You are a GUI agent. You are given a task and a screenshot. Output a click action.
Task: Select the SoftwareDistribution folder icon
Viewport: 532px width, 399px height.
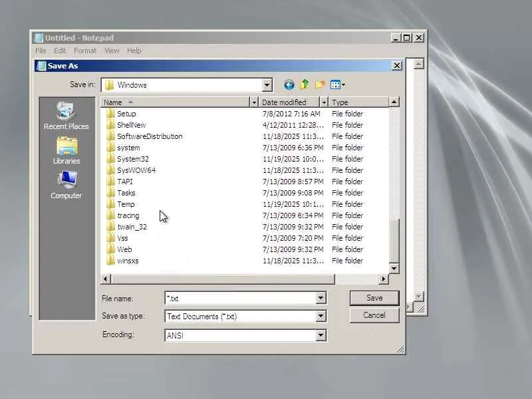[110, 136]
